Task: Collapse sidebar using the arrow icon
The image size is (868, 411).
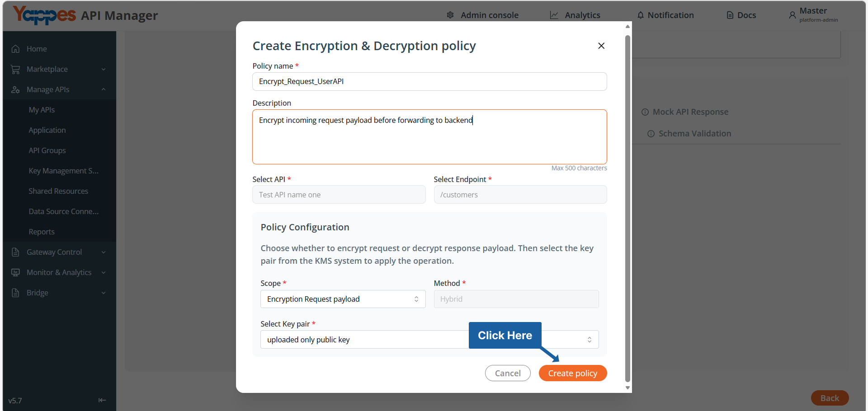Action: click(x=102, y=400)
